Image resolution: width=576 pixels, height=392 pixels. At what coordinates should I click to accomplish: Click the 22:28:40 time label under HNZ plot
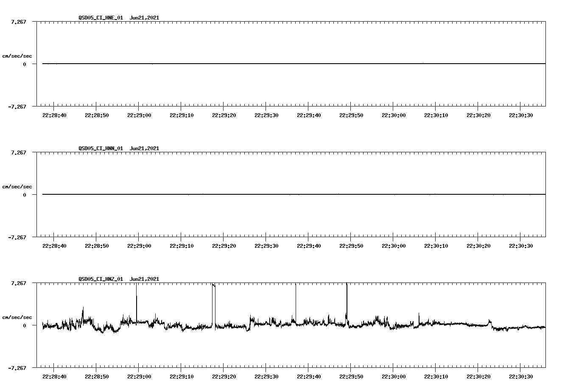tap(54, 377)
